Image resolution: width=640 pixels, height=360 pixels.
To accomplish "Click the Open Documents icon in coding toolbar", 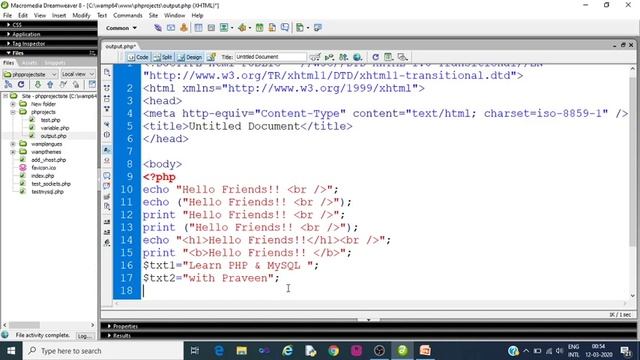I will pos(107,72).
